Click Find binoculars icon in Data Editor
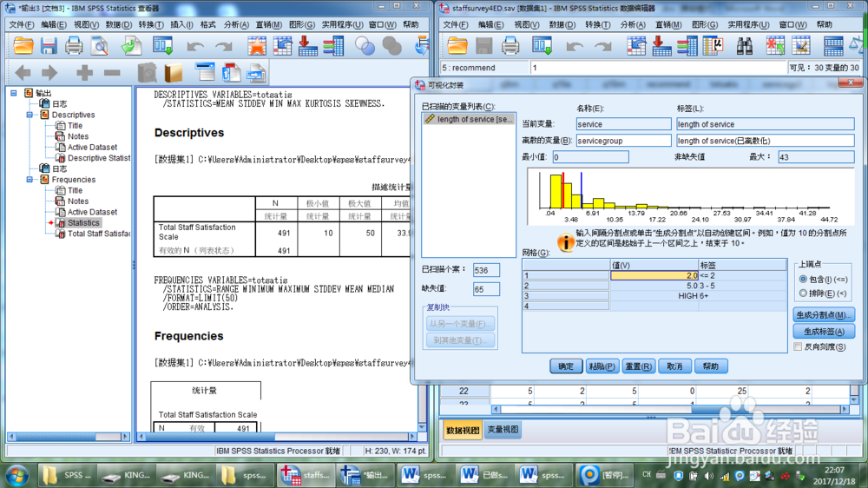The height and width of the screenshot is (488, 868). 745,46
